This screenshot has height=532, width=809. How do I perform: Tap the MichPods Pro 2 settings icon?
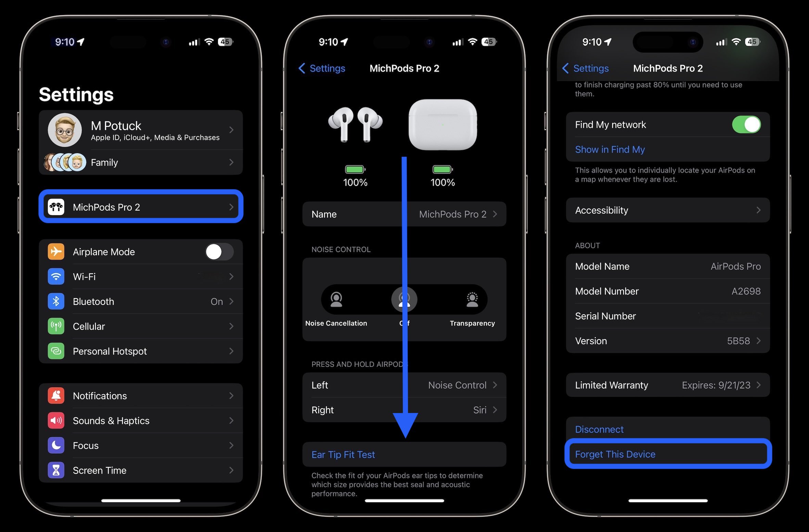[x=58, y=207]
